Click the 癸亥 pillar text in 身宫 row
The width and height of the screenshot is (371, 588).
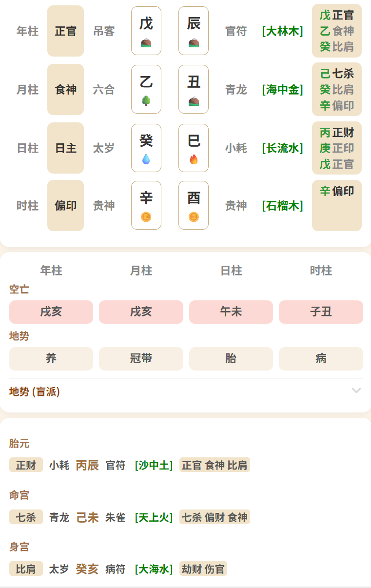pos(87,569)
